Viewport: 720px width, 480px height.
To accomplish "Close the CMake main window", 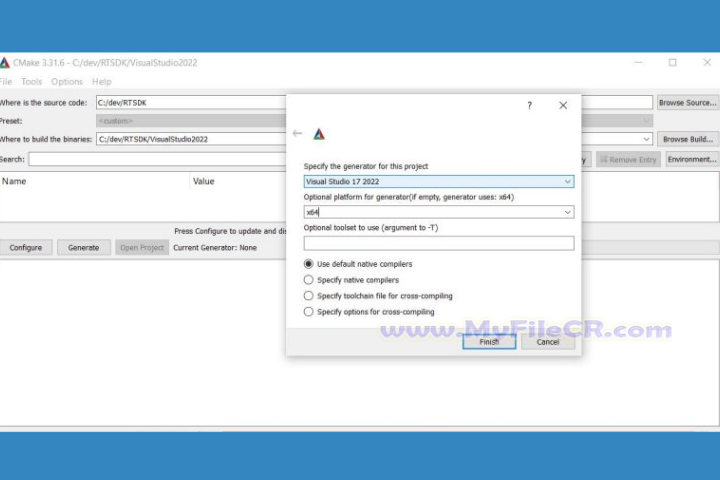I will coord(707,62).
